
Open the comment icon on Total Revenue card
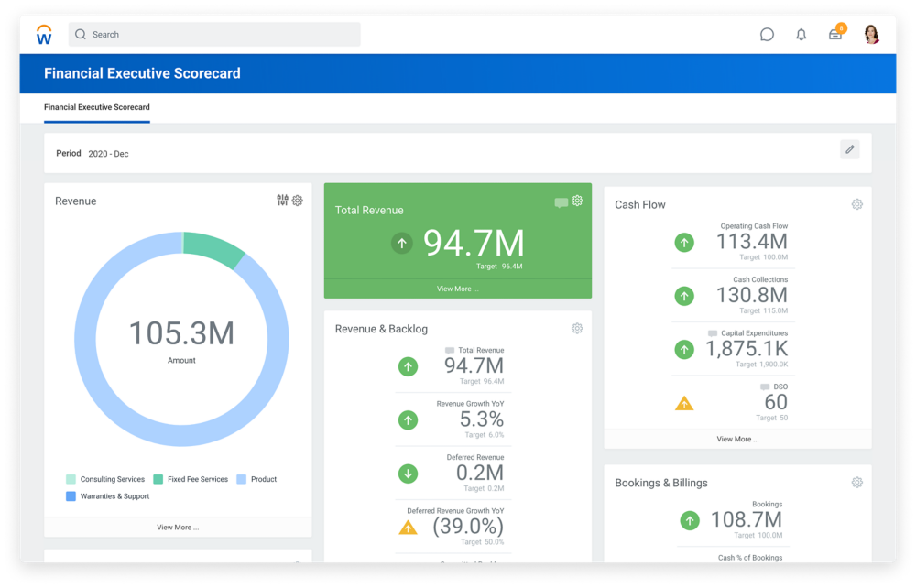562,200
